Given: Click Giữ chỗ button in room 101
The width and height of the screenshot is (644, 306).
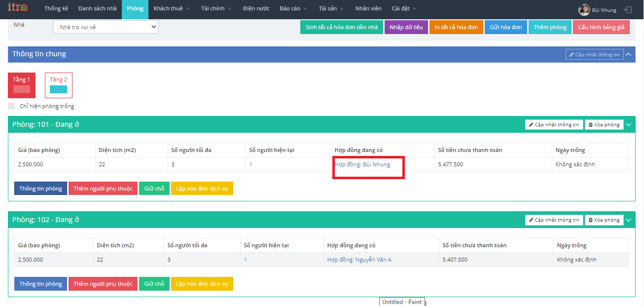Looking at the screenshot, I should point(154,189).
